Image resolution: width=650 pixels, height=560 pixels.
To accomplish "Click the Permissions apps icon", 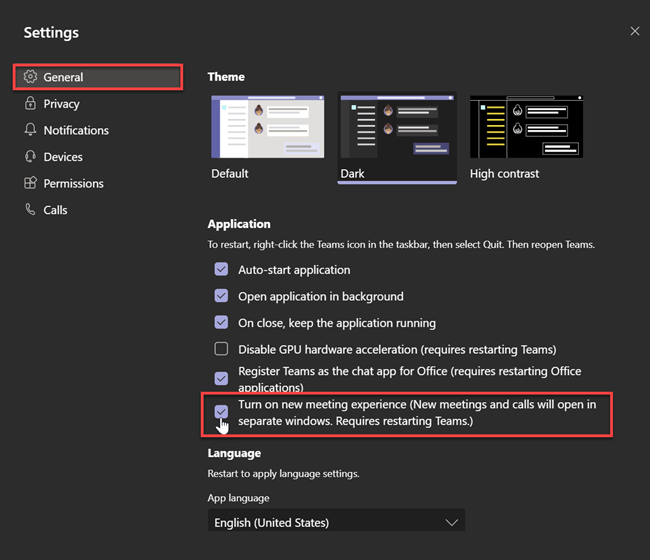I will (x=30, y=183).
